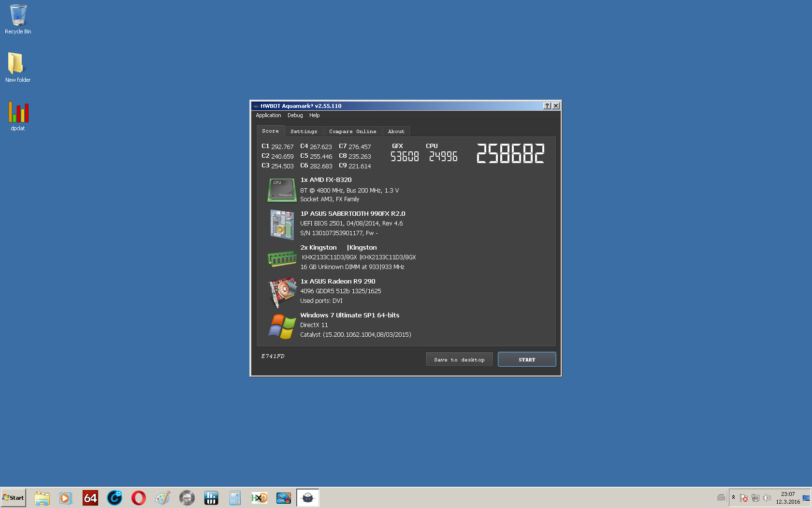Open Calculator from the taskbar
The image size is (812, 508).
point(235,498)
